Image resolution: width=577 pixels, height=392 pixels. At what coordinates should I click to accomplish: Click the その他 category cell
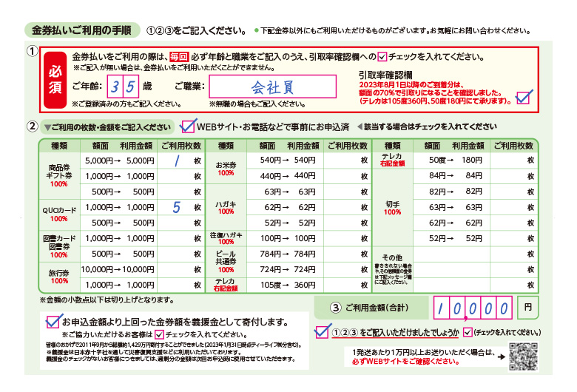coord(393,269)
